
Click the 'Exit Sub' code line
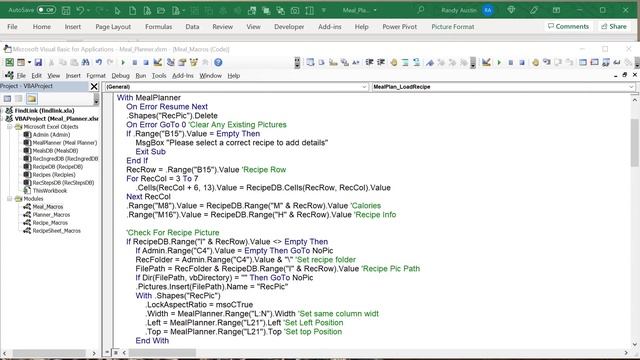150,152
